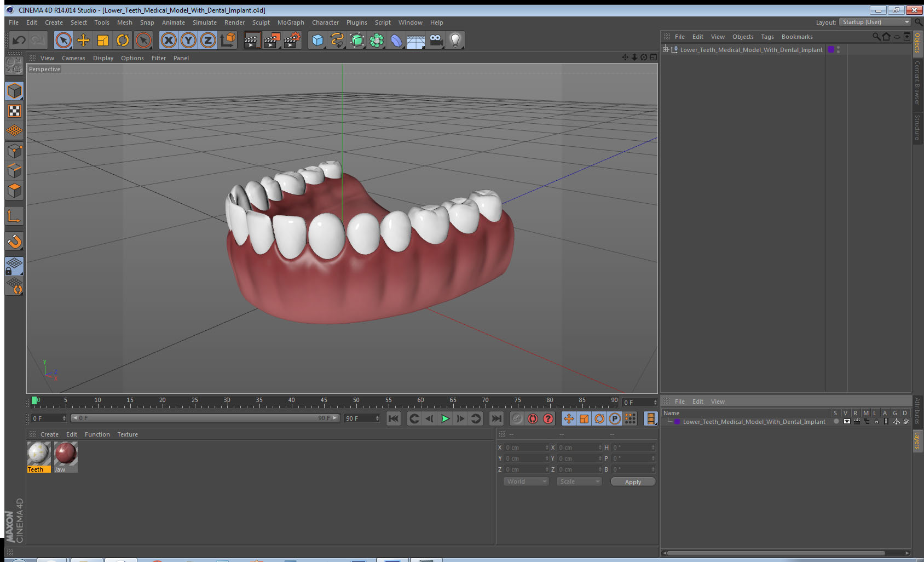Viewport: 924px width, 562px height.
Task: Switch to Points mode
Action: coord(14,151)
